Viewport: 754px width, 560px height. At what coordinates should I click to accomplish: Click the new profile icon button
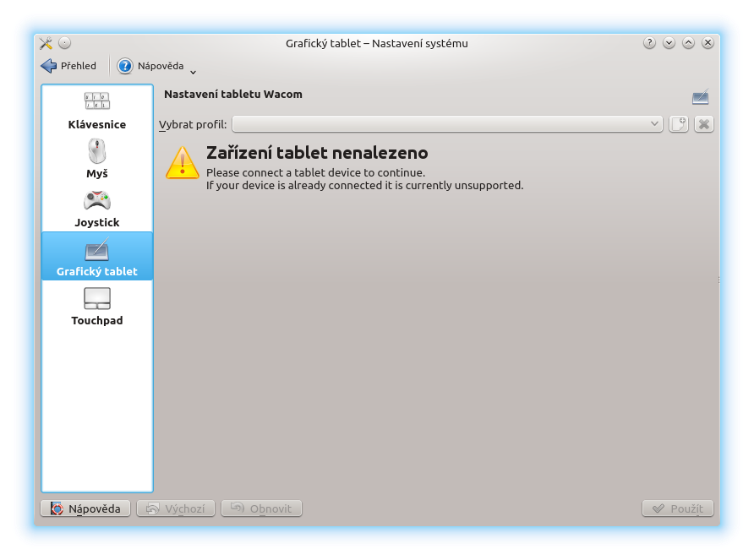679,124
